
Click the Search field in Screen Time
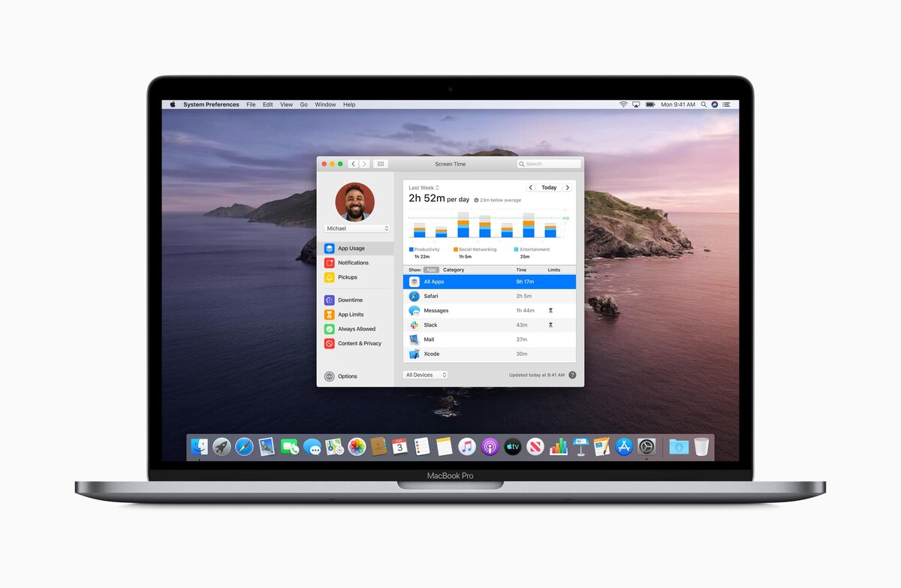549,163
